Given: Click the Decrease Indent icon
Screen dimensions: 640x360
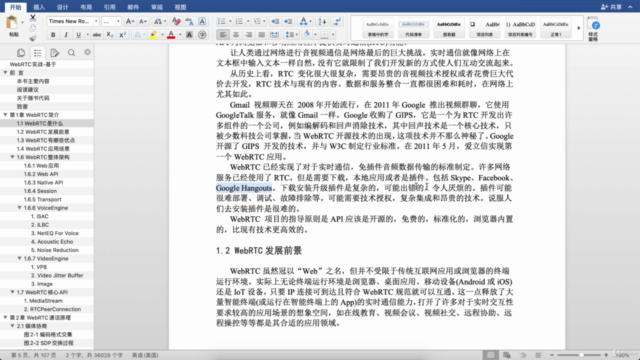Looking at the screenshot, I should click(275, 21).
